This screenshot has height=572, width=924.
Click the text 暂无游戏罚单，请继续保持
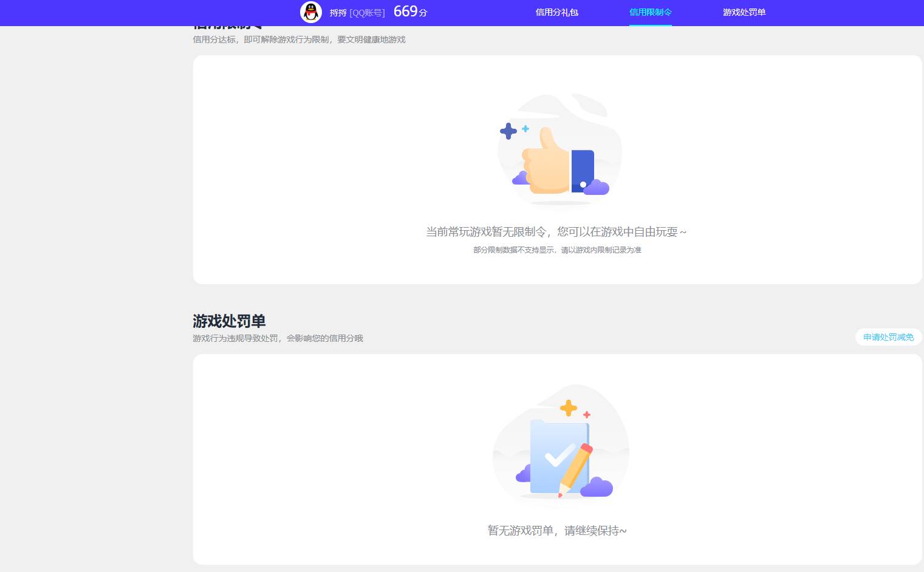pyautogui.click(x=557, y=530)
